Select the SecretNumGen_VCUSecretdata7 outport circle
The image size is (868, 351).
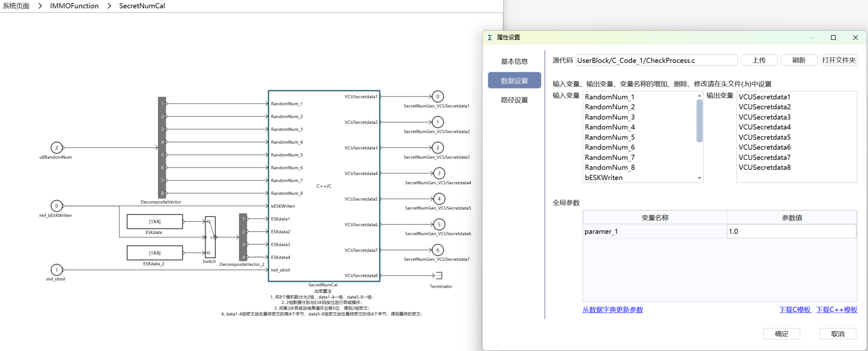[438, 250]
